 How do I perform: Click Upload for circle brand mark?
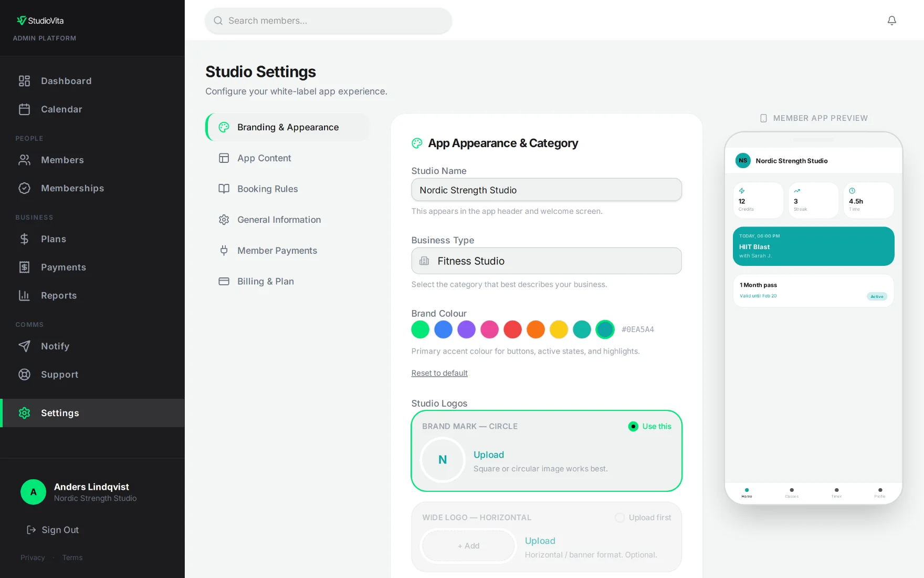[x=489, y=455]
